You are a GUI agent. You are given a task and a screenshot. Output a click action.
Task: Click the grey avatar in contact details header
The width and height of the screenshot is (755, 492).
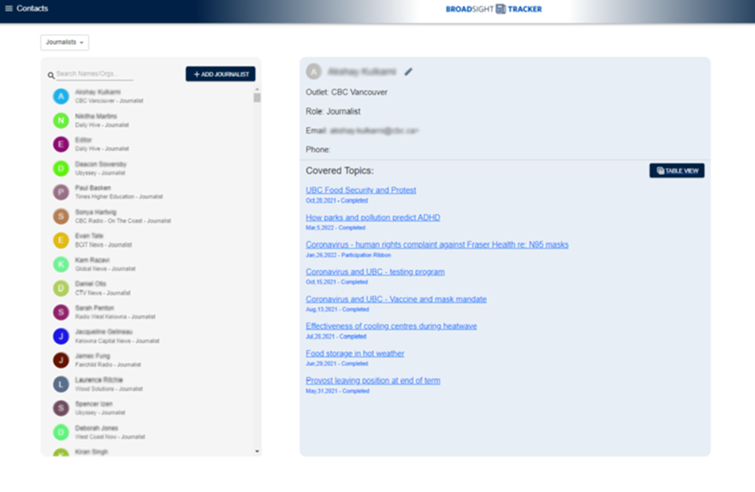click(314, 72)
